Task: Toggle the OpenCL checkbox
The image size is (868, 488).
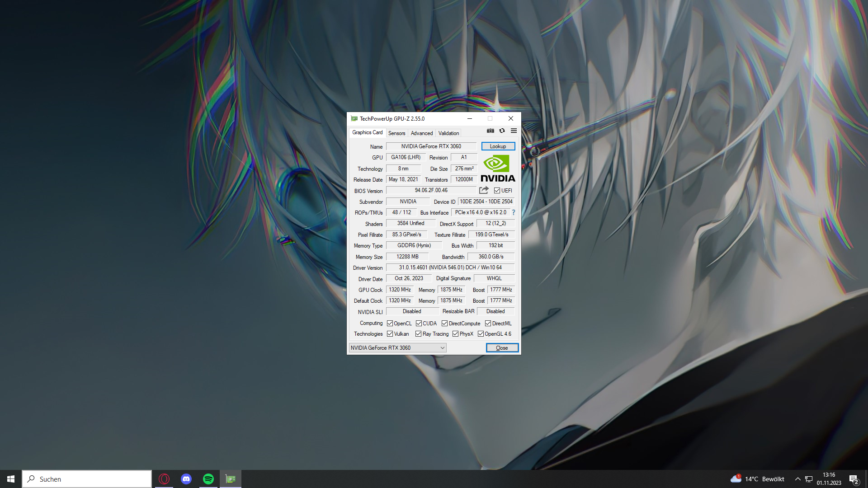Action: 390,324
